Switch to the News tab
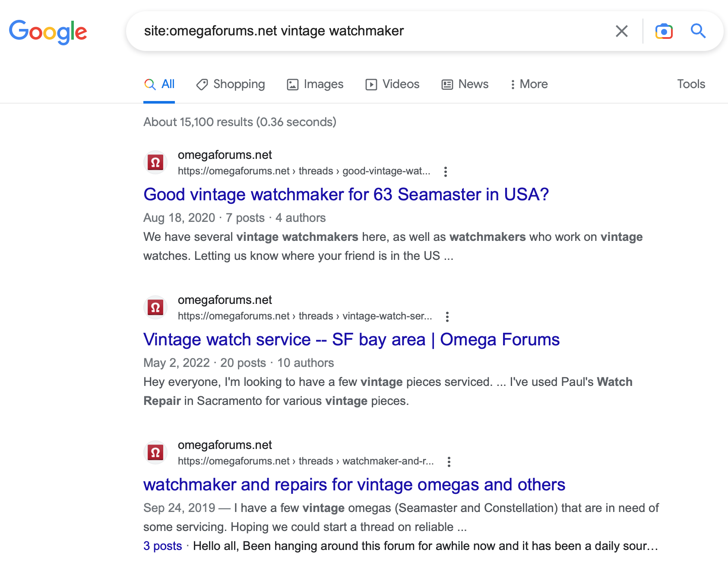The height and width of the screenshot is (575, 728). [465, 84]
